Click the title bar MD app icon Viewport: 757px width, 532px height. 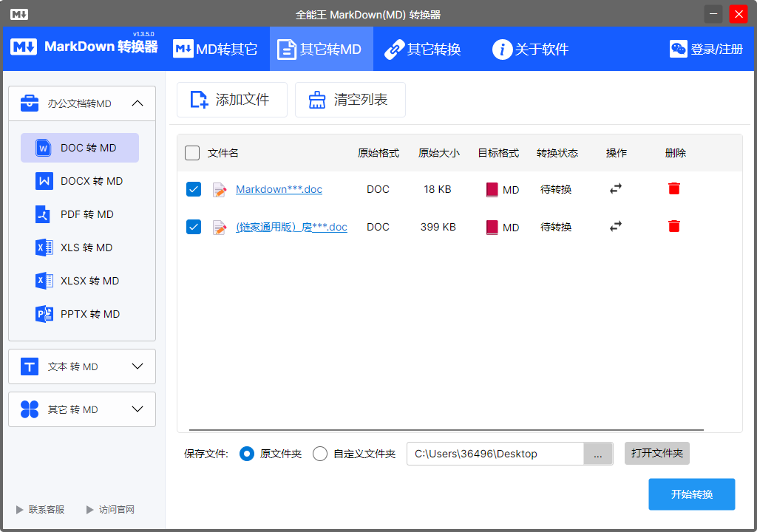[x=19, y=15]
